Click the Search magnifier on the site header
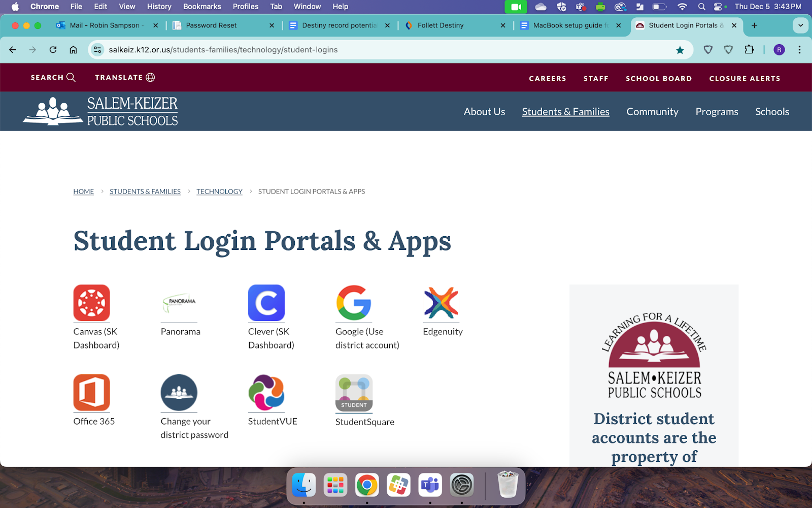 (71, 77)
